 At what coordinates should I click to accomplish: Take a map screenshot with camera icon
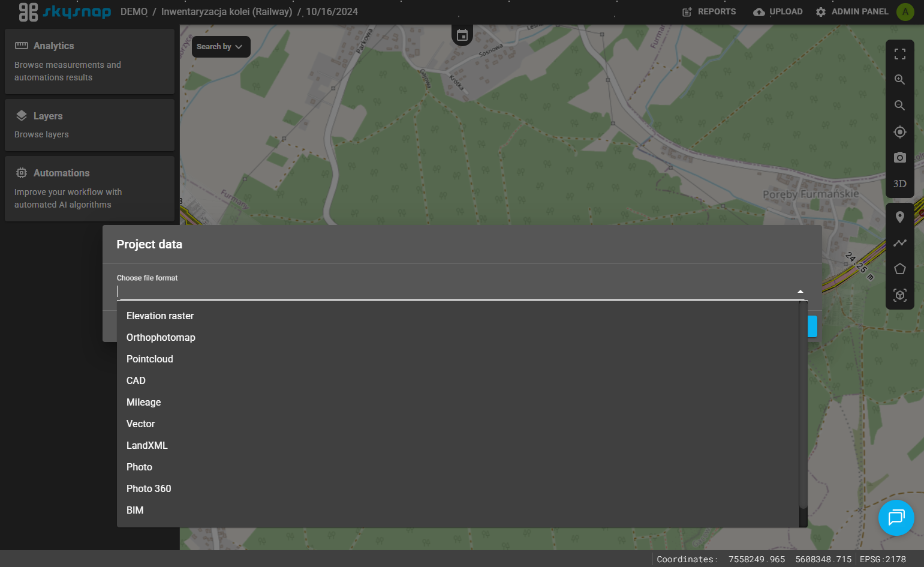tap(900, 158)
